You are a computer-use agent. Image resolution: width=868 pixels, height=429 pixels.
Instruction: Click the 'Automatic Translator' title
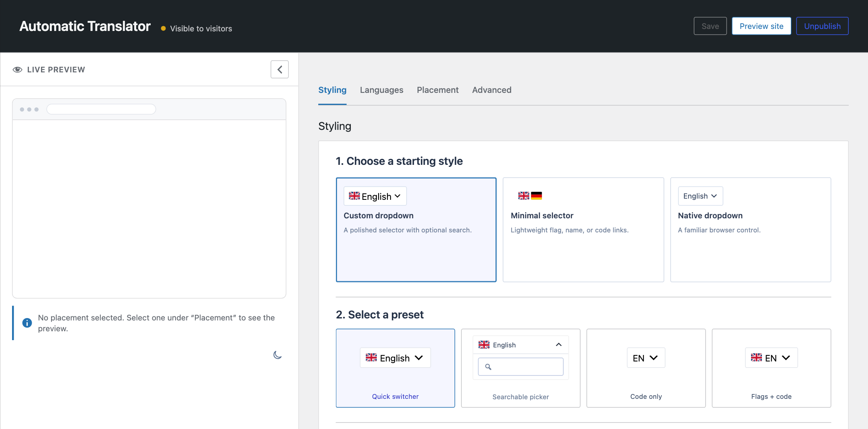pyautogui.click(x=85, y=26)
